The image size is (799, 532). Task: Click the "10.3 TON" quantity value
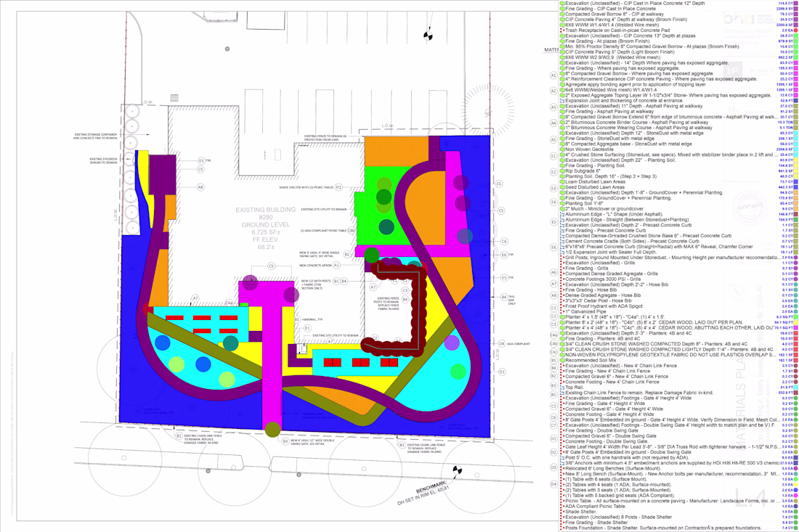pyautogui.click(x=785, y=122)
